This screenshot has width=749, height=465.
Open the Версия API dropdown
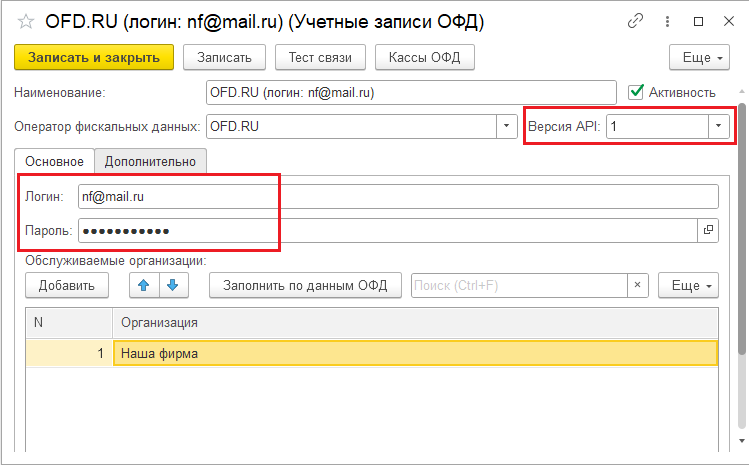pos(718,126)
